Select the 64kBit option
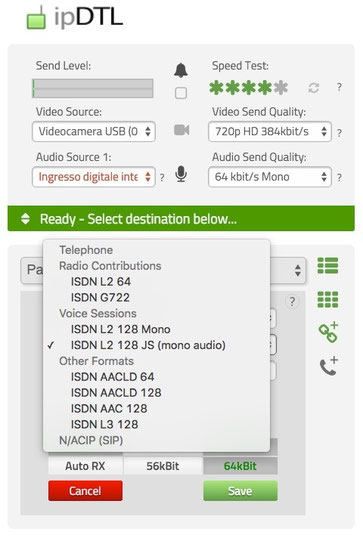 [x=240, y=466]
